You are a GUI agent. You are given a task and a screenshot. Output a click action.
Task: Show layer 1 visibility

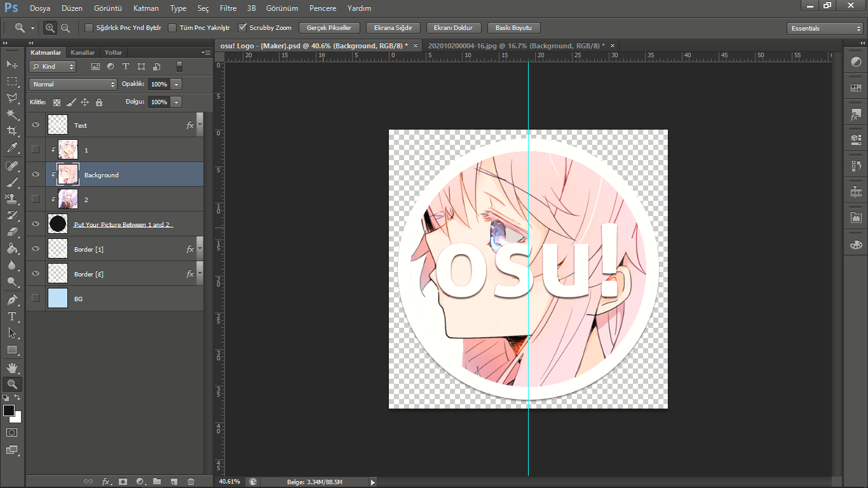(x=36, y=149)
